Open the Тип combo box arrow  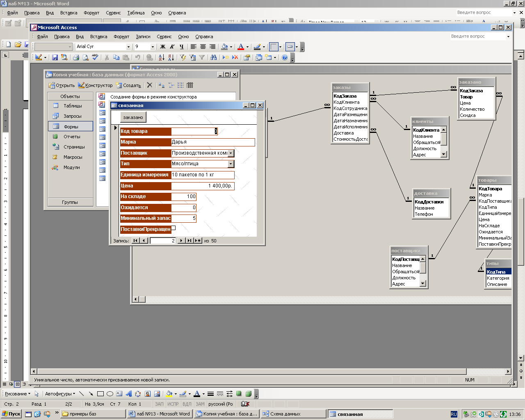[x=231, y=164]
